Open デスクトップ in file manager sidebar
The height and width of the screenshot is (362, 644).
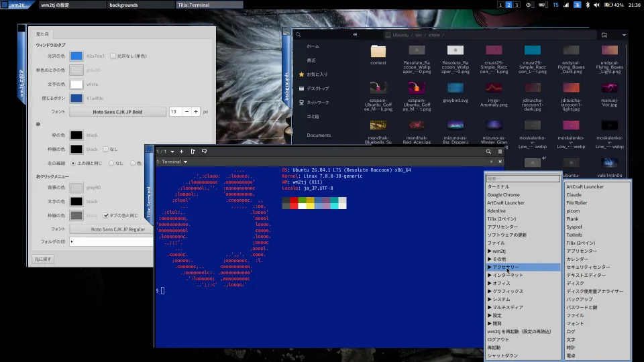(317, 88)
